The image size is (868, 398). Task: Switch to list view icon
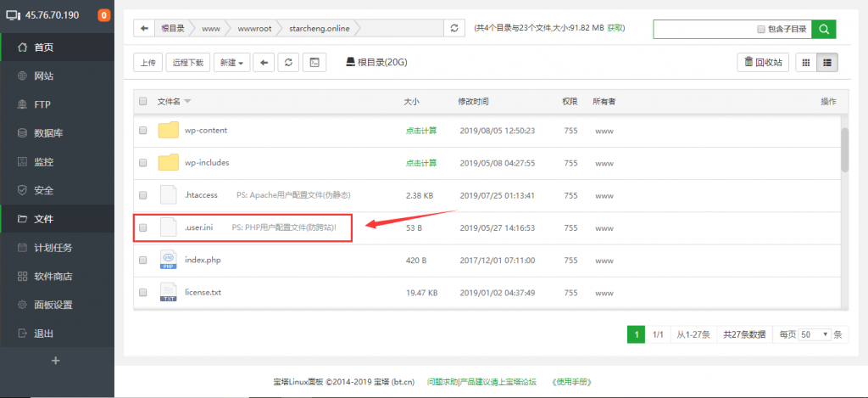pos(827,63)
